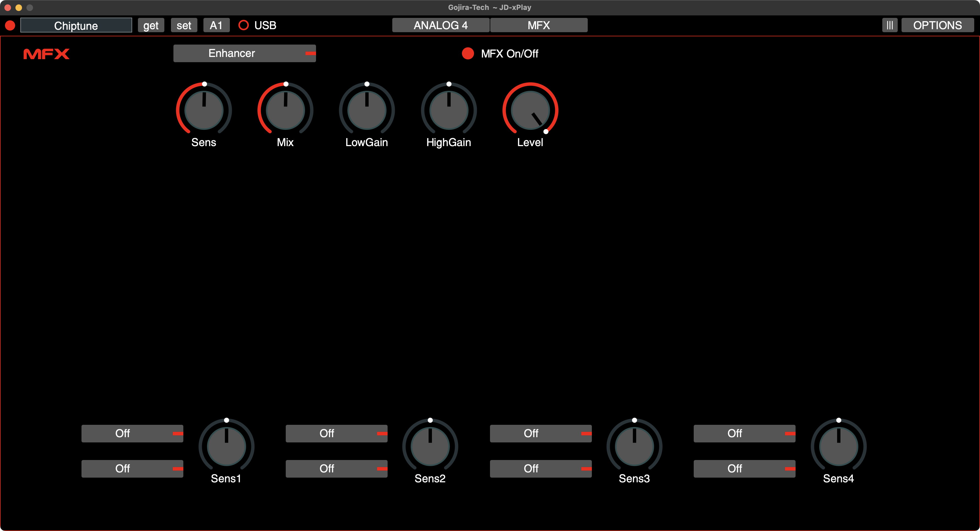Click the MFX logo

click(47, 54)
